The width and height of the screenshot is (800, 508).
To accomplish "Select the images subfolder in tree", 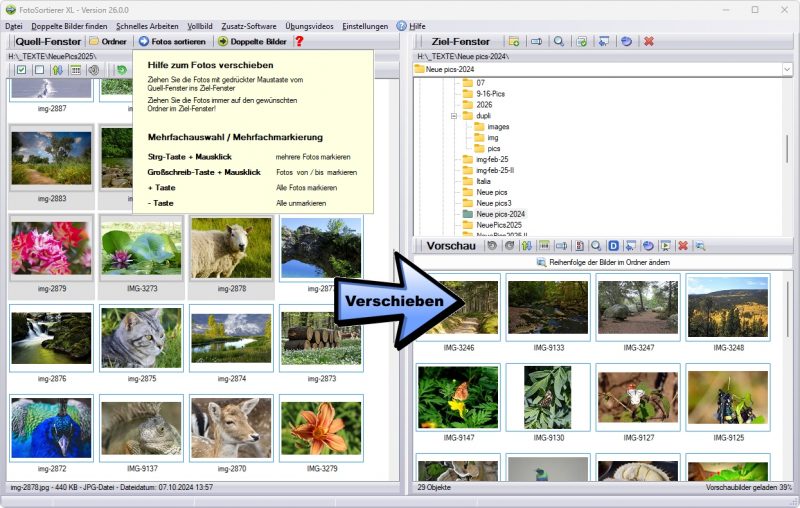I will click(x=492, y=126).
